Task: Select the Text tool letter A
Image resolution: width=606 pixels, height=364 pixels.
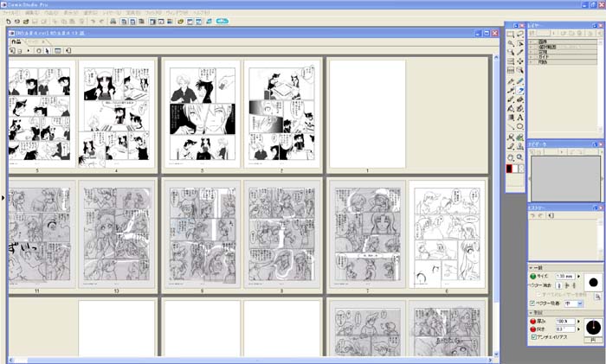Action: [x=519, y=118]
